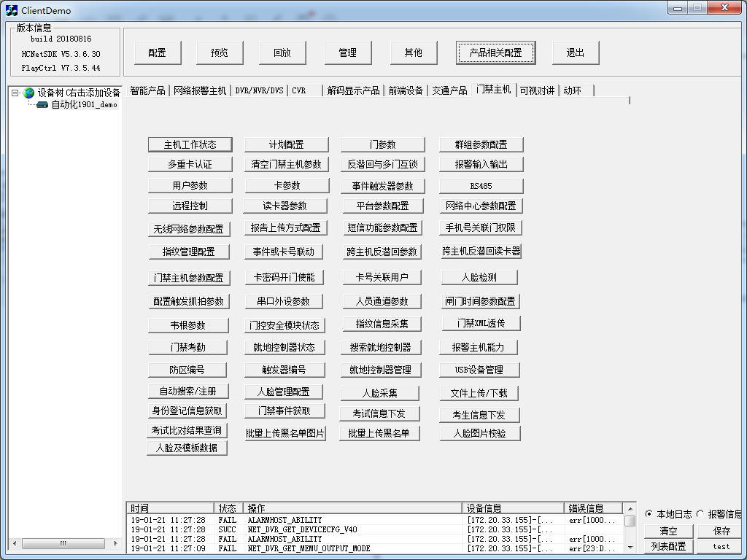Viewport: 747px width, 560px height.
Task: Click the globe icon next to 设备树
Action: click(28, 92)
